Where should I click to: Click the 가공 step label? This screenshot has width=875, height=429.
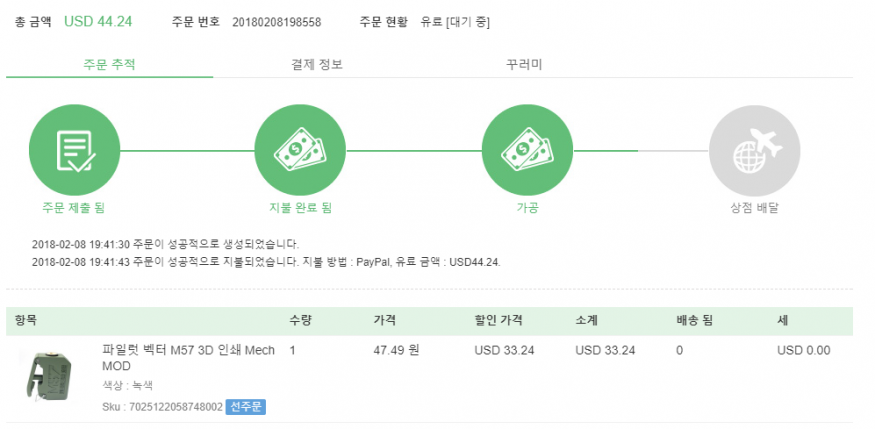[527, 209]
